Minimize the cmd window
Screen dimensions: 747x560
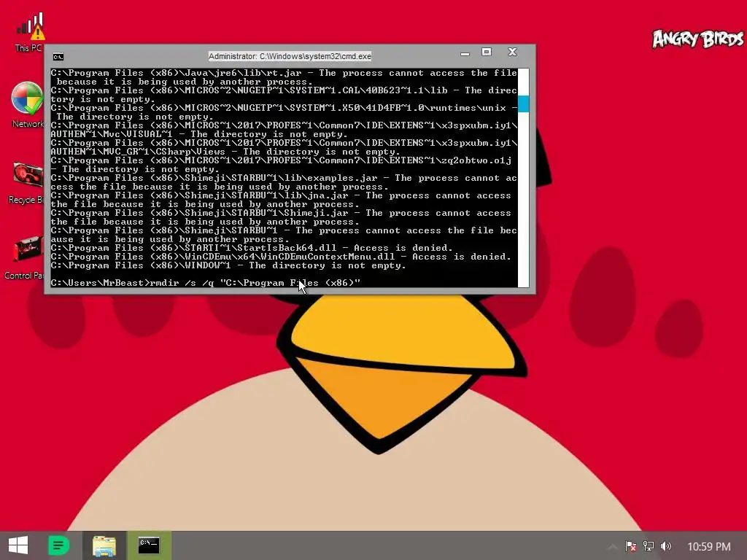[465, 52]
